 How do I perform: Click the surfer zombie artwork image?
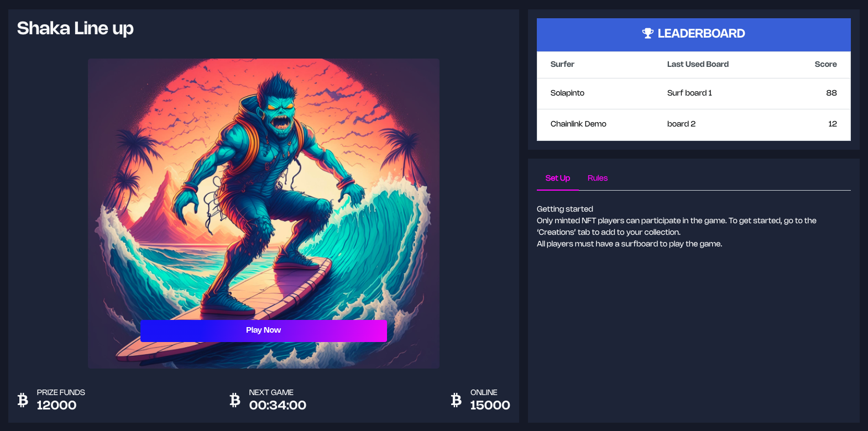click(264, 213)
